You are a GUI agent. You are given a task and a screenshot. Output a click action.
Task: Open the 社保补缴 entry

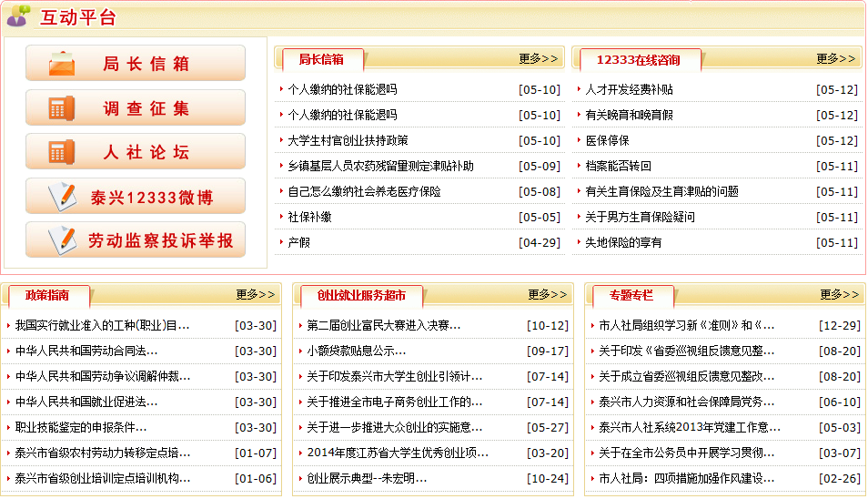coord(309,217)
